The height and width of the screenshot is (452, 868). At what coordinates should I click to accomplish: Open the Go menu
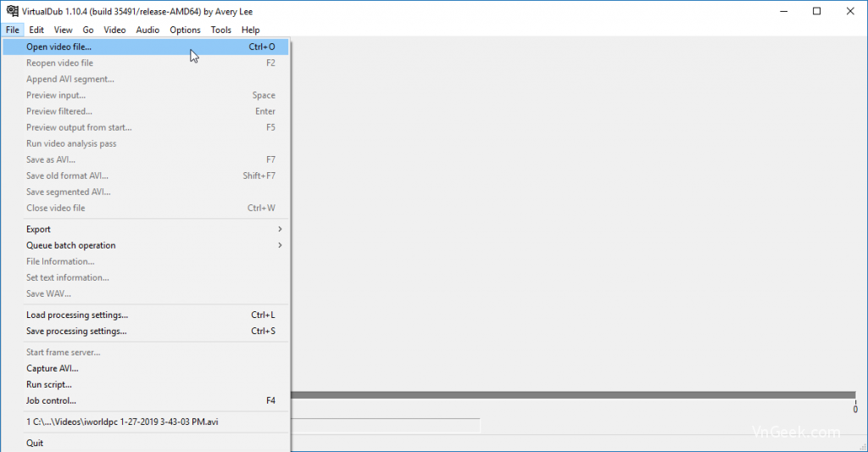[x=88, y=30]
